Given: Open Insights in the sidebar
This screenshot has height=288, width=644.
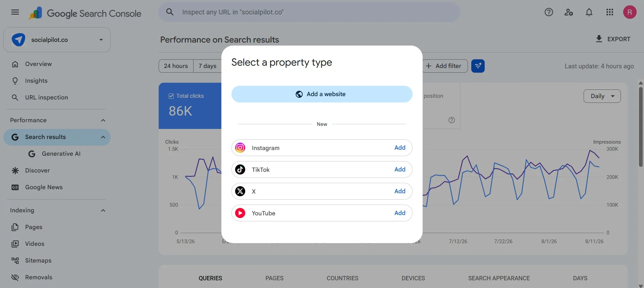Looking at the screenshot, I should [57, 81].
